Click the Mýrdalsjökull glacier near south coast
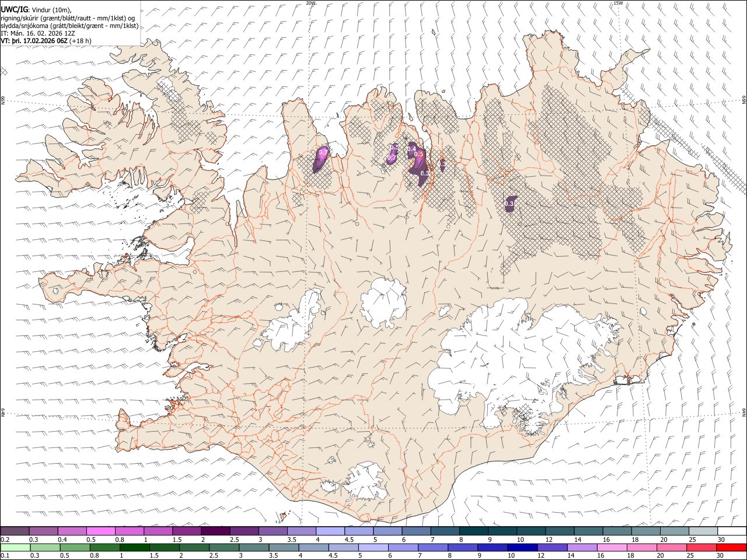This screenshot has height=560, width=747. point(366,481)
